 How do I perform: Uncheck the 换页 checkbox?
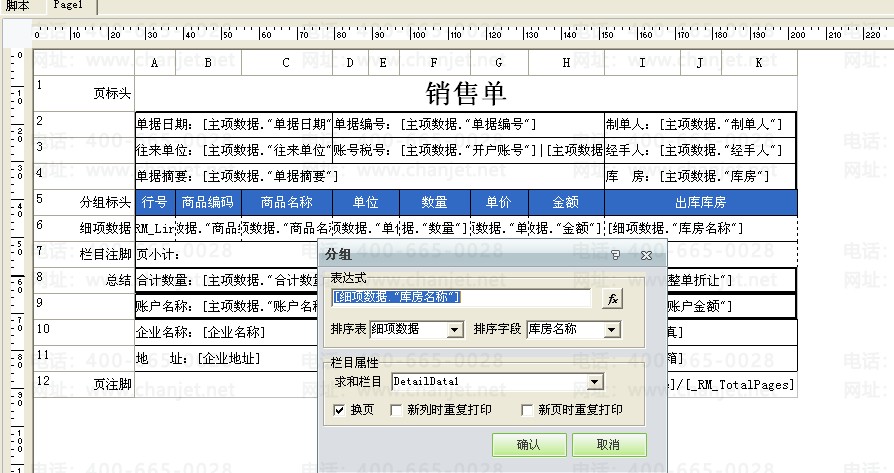coord(339,410)
